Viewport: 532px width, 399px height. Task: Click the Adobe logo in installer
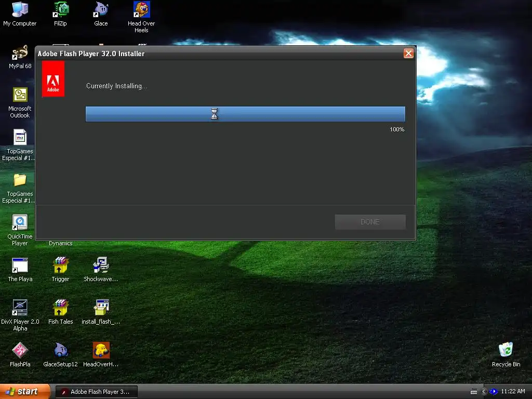53,79
